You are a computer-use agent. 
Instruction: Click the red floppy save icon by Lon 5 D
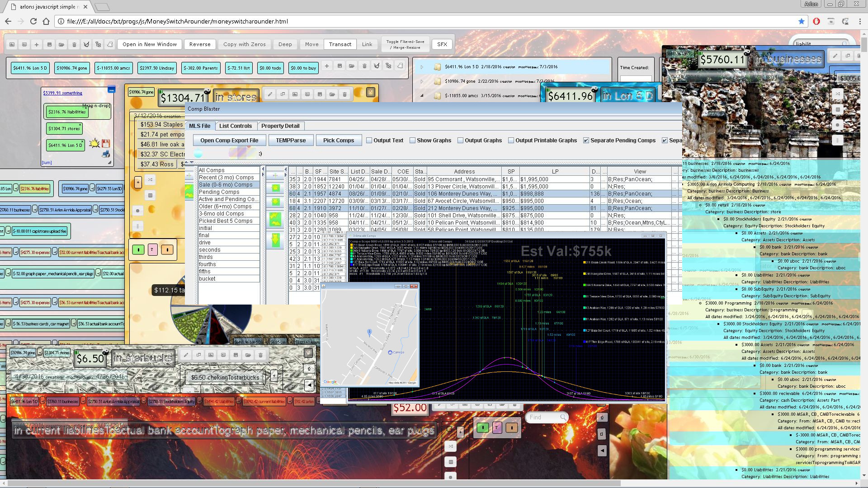tap(106, 144)
